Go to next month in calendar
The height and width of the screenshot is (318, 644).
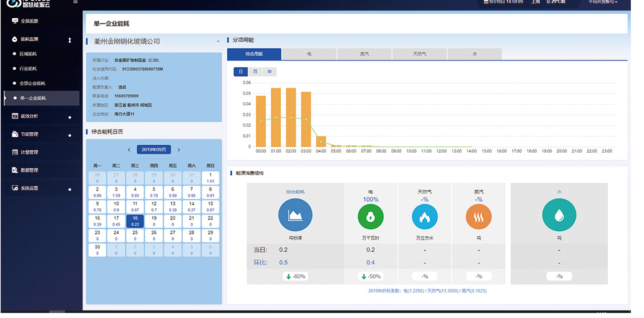[x=178, y=150]
